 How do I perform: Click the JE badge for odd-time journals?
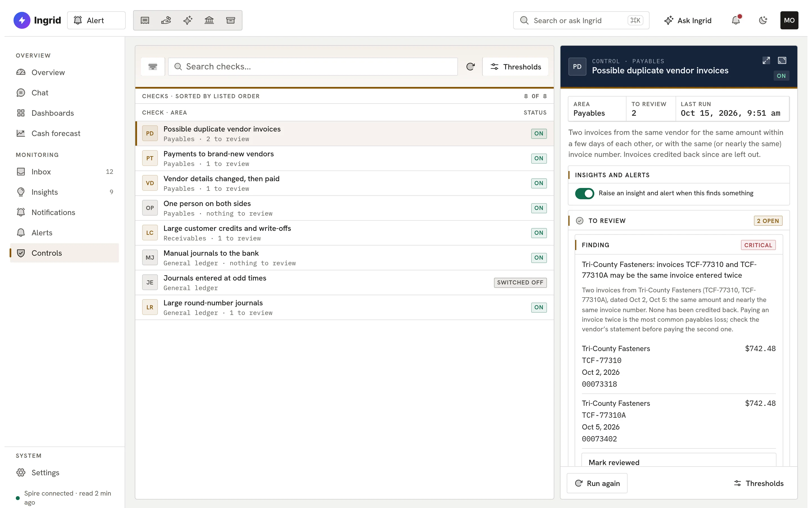pyautogui.click(x=150, y=283)
